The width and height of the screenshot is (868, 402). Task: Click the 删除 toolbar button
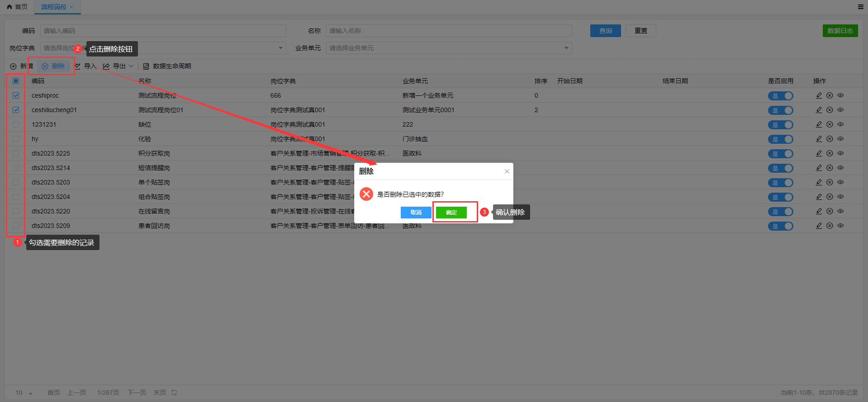53,66
